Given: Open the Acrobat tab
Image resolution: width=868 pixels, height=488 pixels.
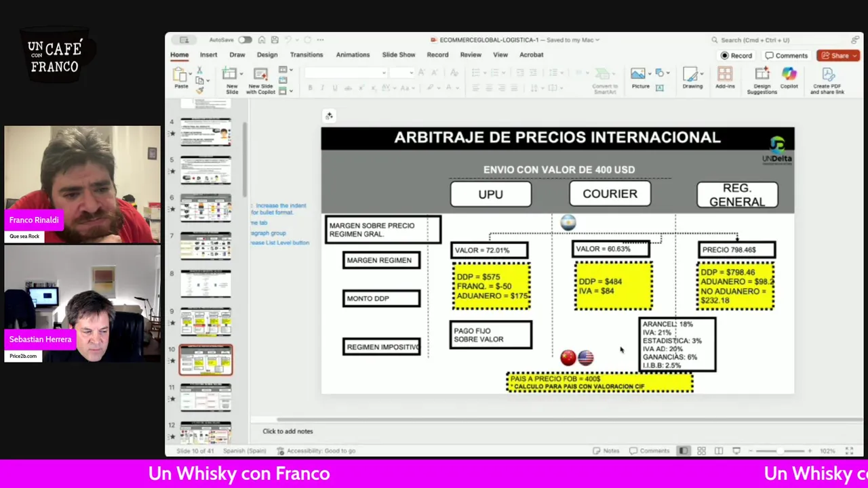Looking at the screenshot, I should pyautogui.click(x=531, y=55).
